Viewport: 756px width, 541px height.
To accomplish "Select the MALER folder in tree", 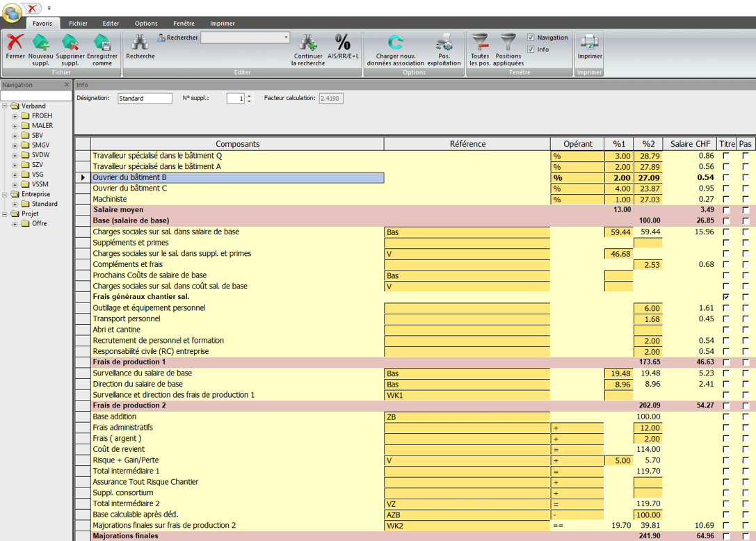I will click(x=42, y=125).
